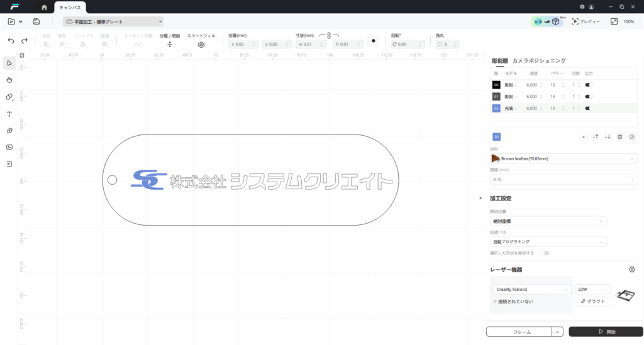
Task: Select the black 00 layer color swatch
Action: [x=496, y=85]
